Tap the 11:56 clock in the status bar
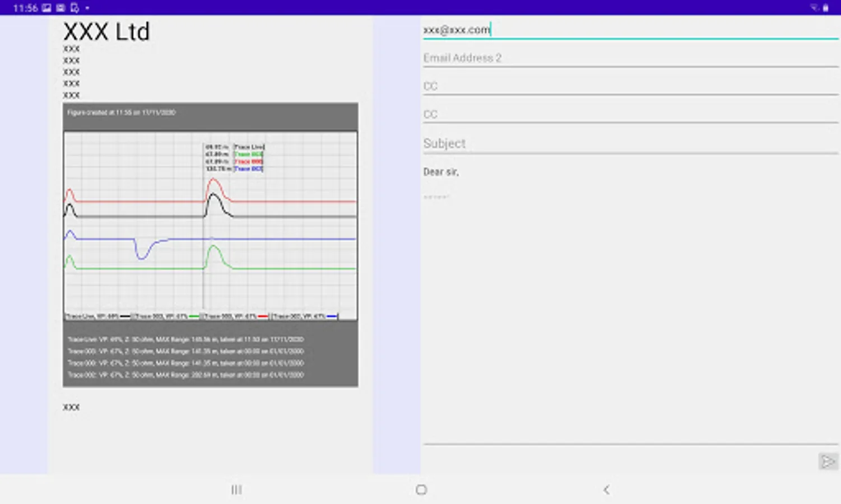 (x=25, y=8)
